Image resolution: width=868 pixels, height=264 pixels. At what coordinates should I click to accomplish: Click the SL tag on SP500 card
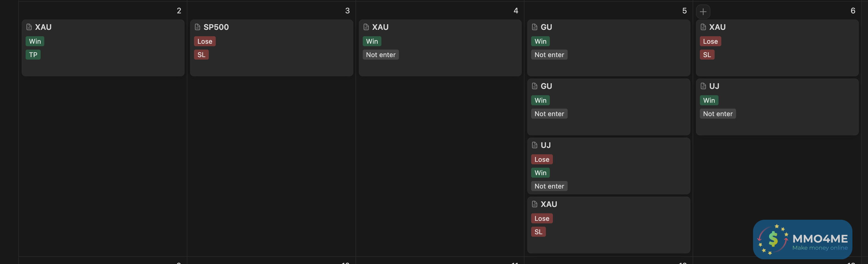201,55
